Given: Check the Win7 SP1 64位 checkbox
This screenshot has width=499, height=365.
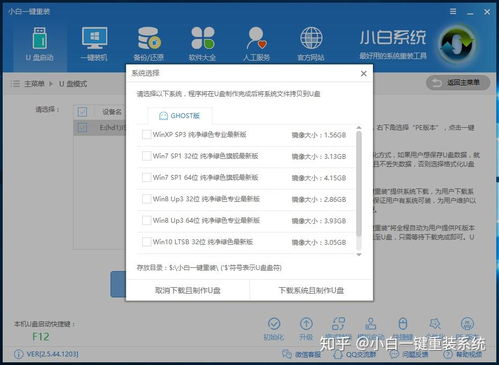Looking at the screenshot, I should (x=147, y=177).
